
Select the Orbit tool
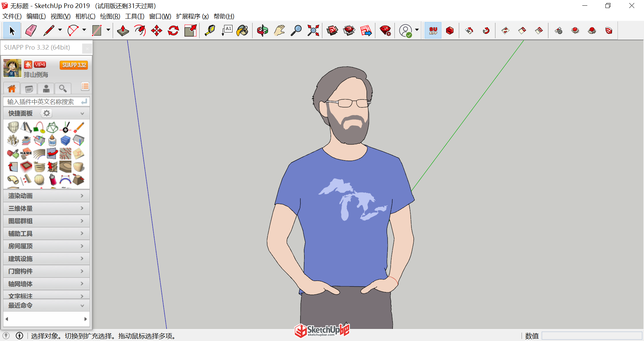click(x=263, y=31)
